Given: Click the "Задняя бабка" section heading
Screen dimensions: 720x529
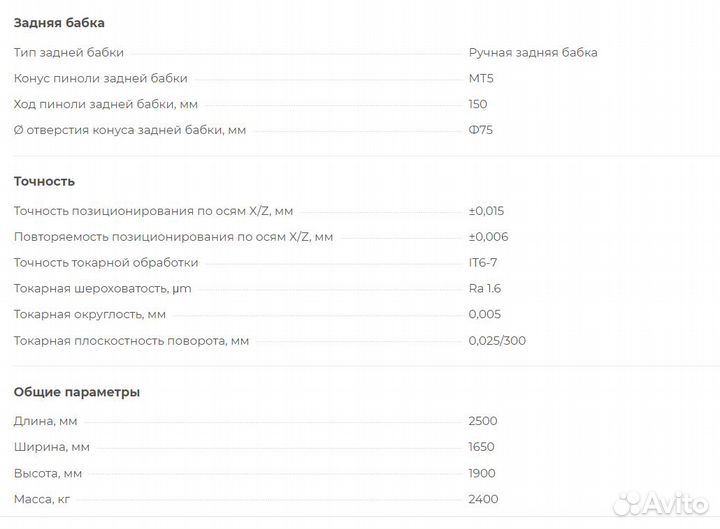Looking at the screenshot, I should click(x=59, y=23).
